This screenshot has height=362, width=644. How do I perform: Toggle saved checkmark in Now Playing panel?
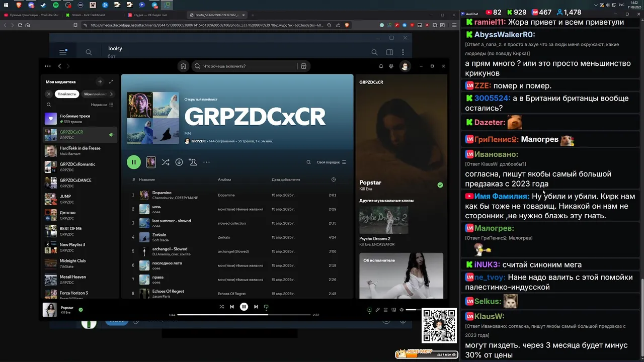click(440, 185)
